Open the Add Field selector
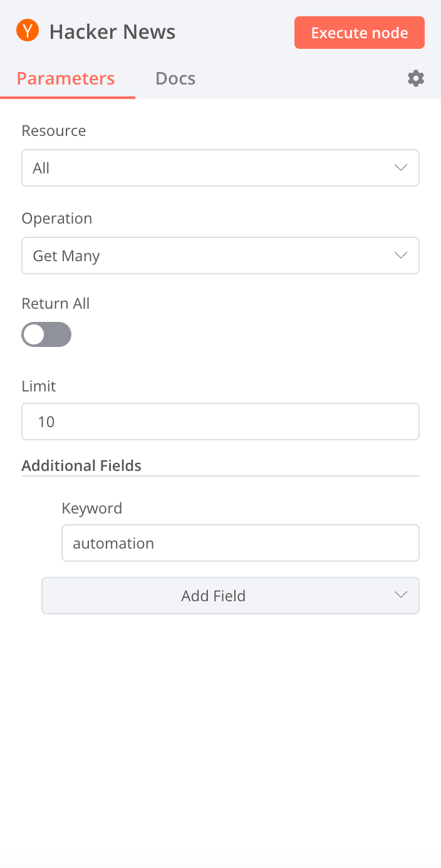Image resolution: width=441 pixels, height=868 pixels. coord(214,596)
